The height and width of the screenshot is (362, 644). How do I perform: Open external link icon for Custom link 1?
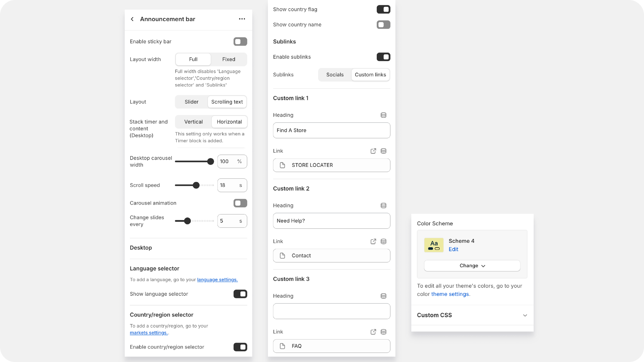pyautogui.click(x=373, y=151)
